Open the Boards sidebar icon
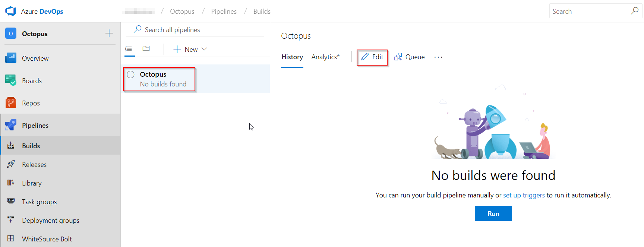Screen dimensions: 644x247 [11, 80]
